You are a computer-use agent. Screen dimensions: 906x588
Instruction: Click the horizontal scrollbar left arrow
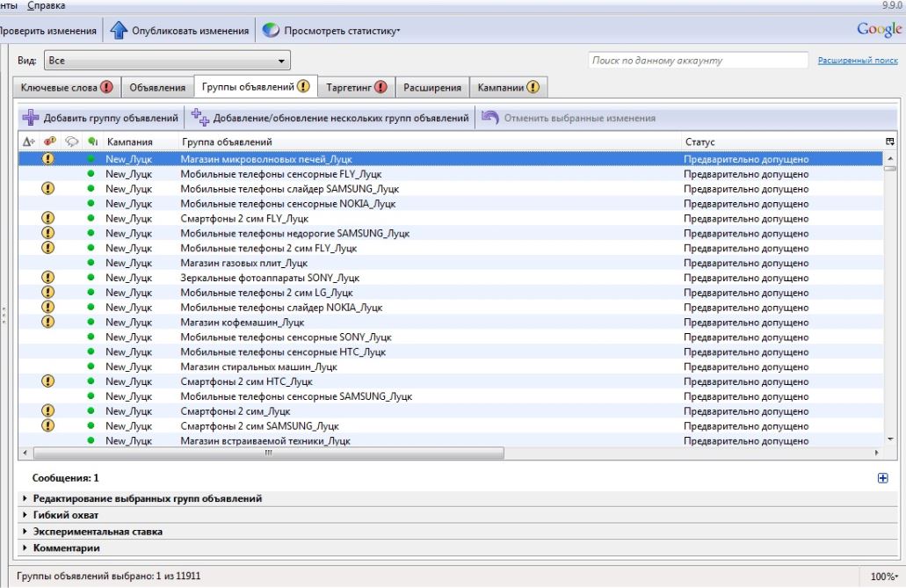[x=25, y=453]
